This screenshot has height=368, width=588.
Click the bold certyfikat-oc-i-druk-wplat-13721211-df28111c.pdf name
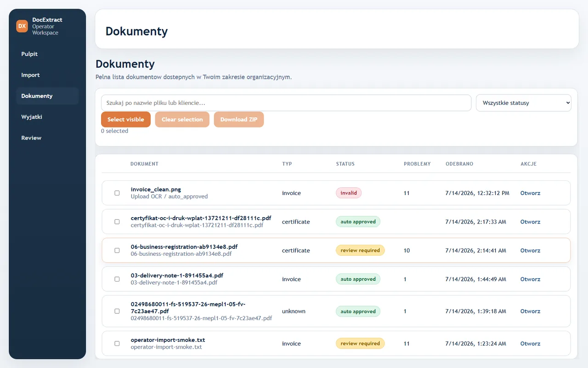click(x=201, y=218)
